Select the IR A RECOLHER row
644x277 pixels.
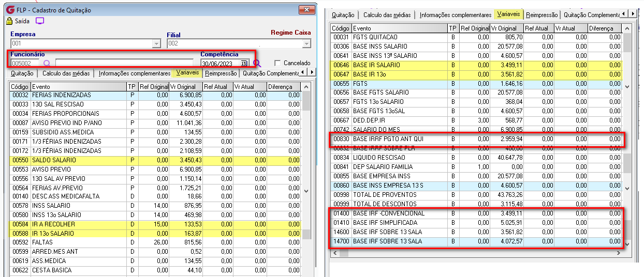pyautogui.click(x=156, y=224)
